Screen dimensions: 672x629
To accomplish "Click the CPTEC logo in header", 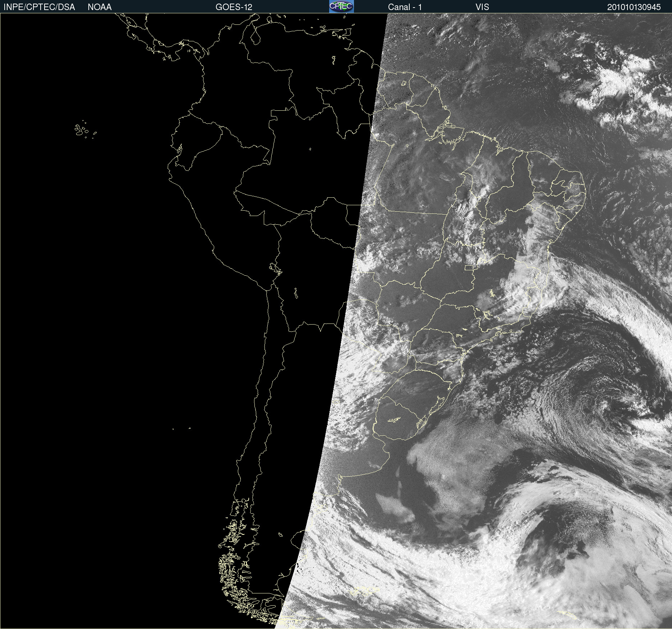I will (341, 6).
